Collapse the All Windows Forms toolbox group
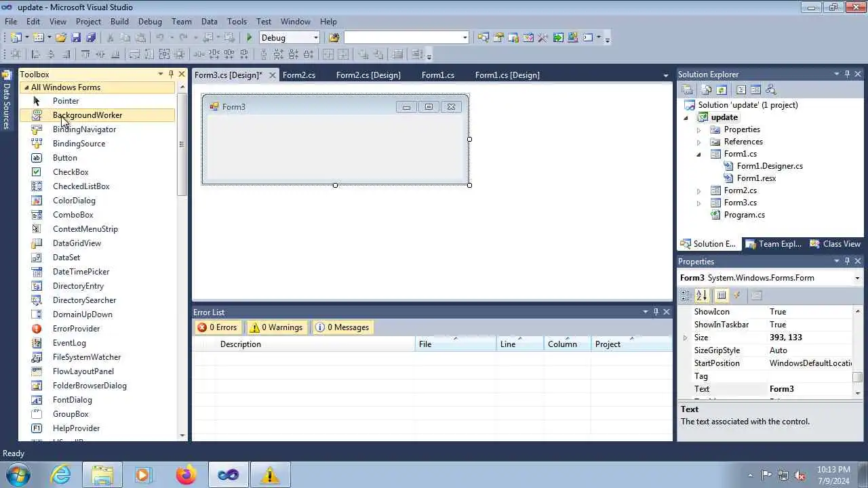868x488 pixels. (x=26, y=87)
